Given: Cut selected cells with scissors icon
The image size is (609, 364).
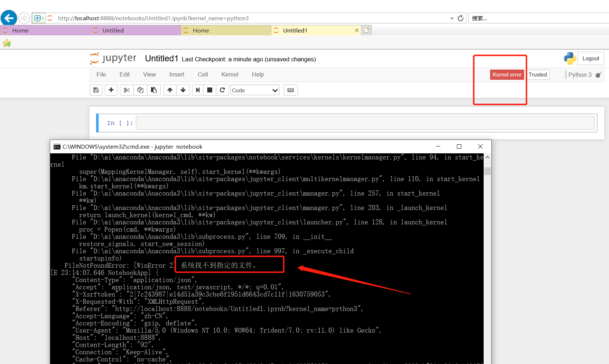Looking at the screenshot, I should click(126, 90).
